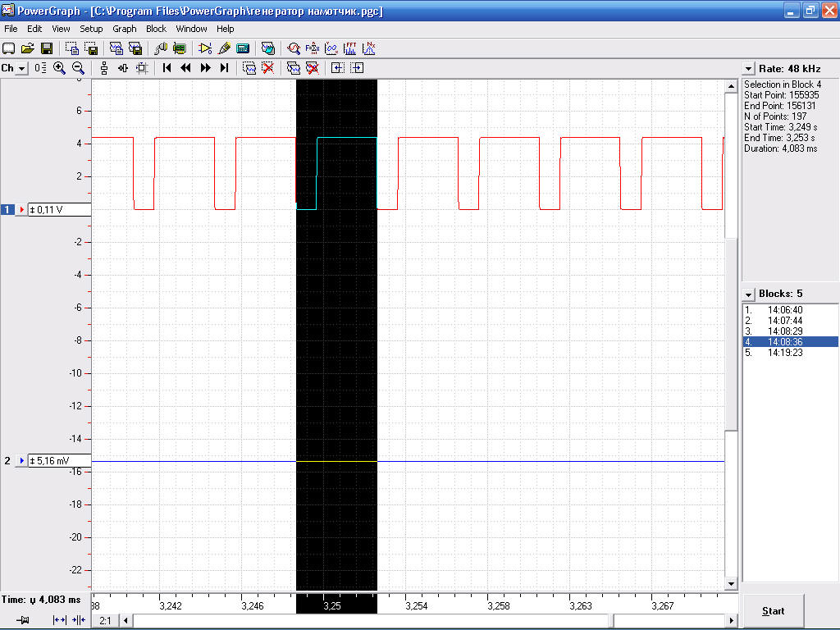840x630 pixels.
Task: Click the New file toolbar icon
Action: point(8,48)
